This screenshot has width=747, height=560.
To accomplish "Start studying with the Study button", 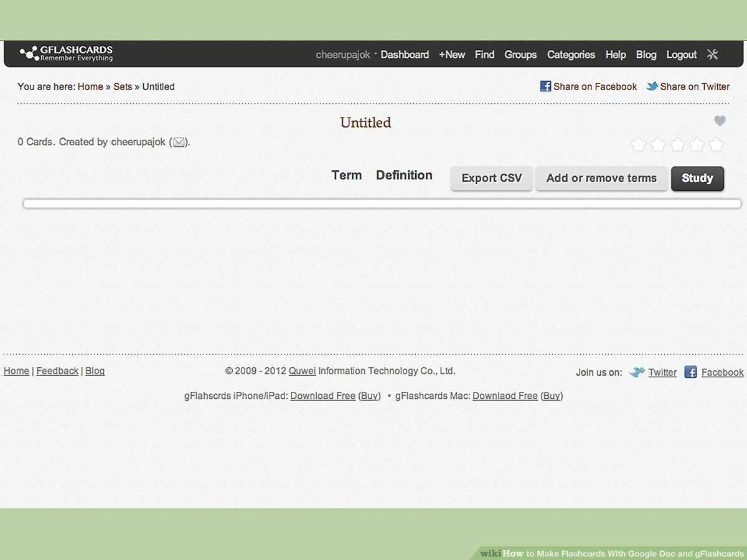I will pyautogui.click(x=697, y=178).
